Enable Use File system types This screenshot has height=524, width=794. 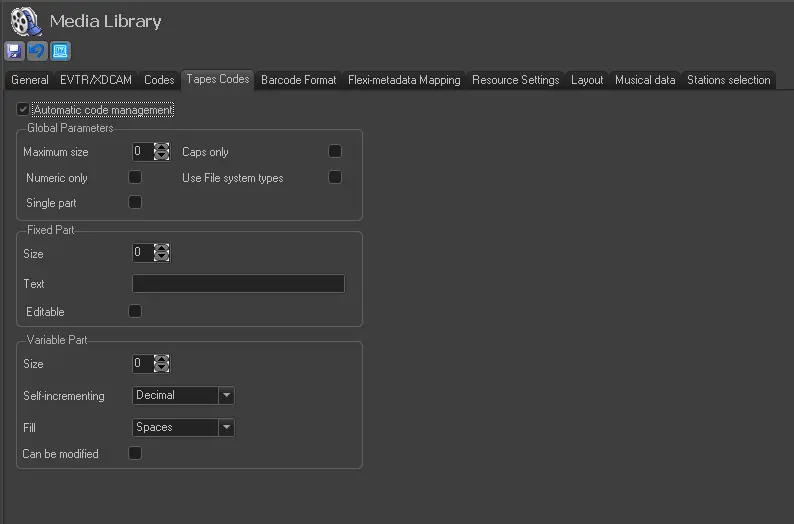click(x=335, y=177)
